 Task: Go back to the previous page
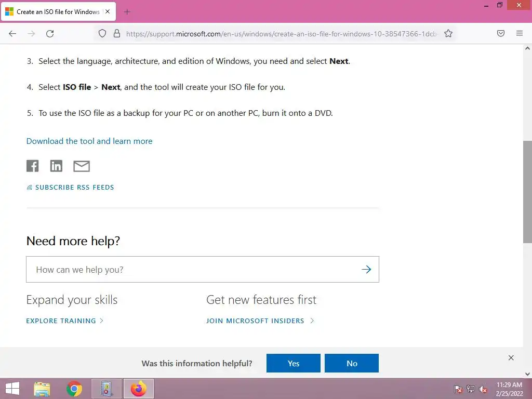point(12,34)
